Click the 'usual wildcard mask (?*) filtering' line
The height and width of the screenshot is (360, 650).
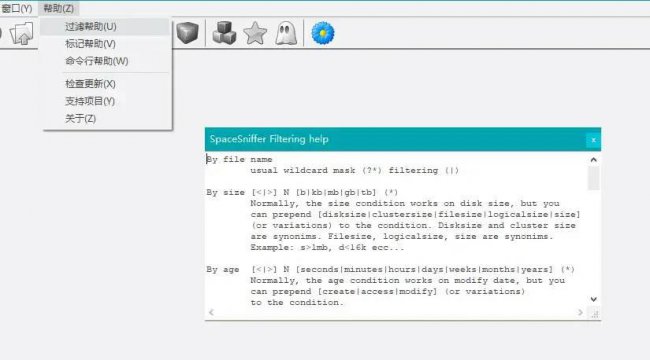coord(354,170)
